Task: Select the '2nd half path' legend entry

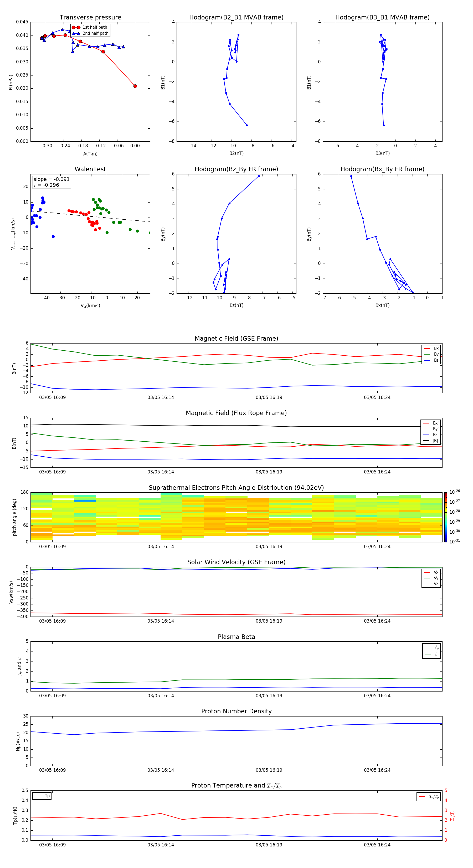Action: [90, 33]
